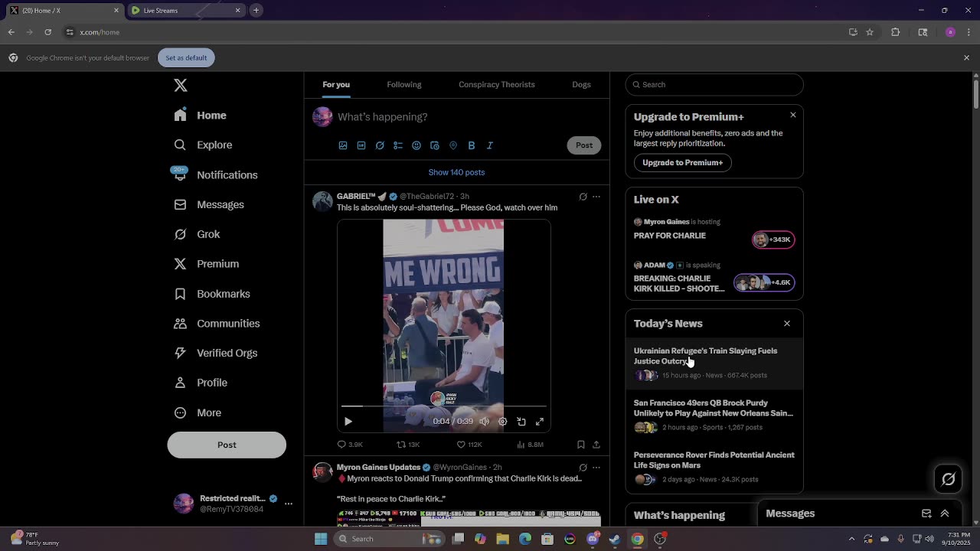Toggle video mute speaker icon
This screenshot has width=980, height=551.
(x=484, y=422)
